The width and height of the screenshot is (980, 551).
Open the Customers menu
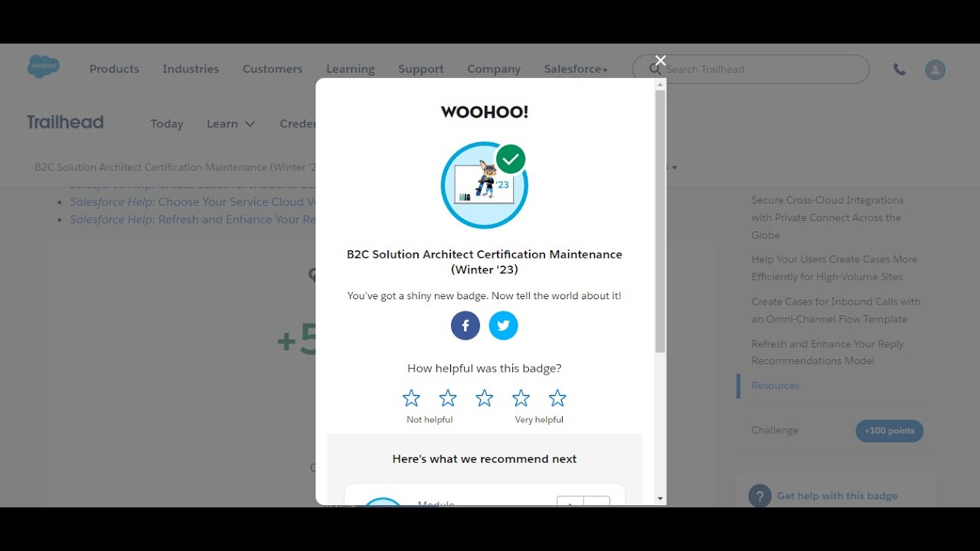pyautogui.click(x=273, y=69)
